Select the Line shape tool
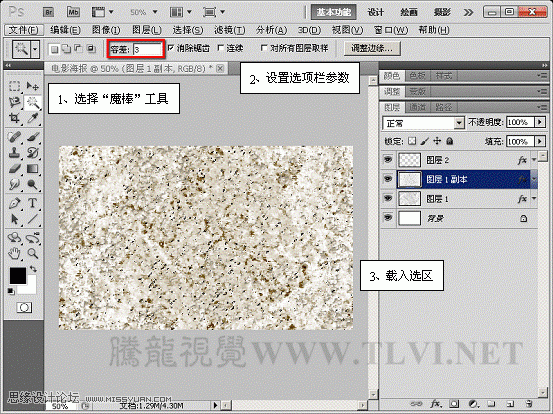The image size is (553, 414). tap(33, 219)
